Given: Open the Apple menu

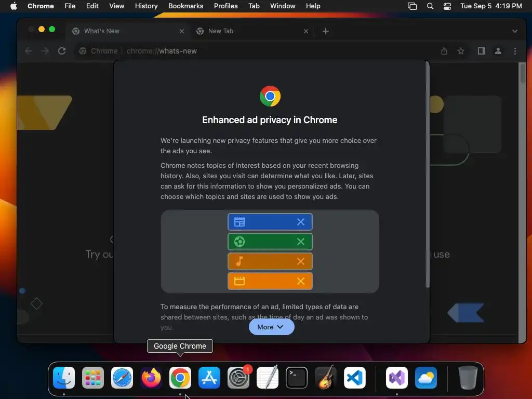Looking at the screenshot, I should click(14, 6).
